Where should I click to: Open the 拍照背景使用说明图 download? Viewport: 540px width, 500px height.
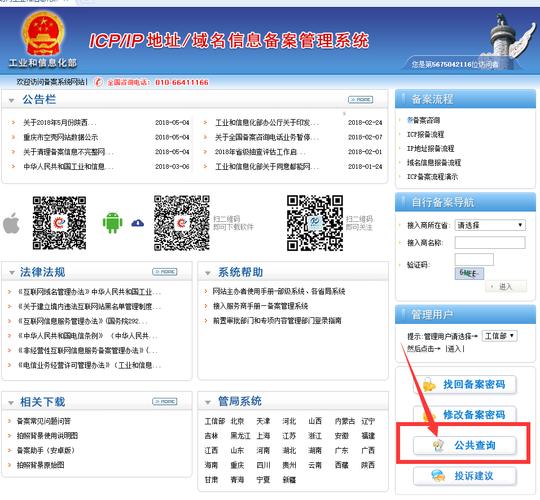pyautogui.click(x=47, y=436)
